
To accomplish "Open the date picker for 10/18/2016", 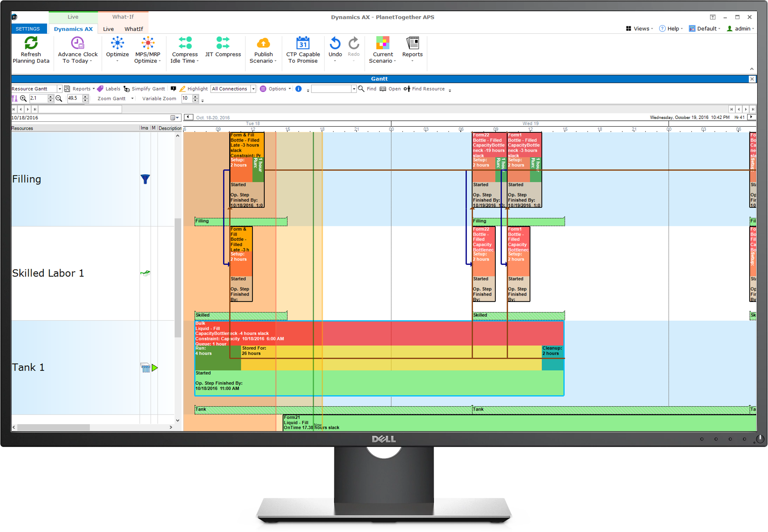I will pos(174,118).
